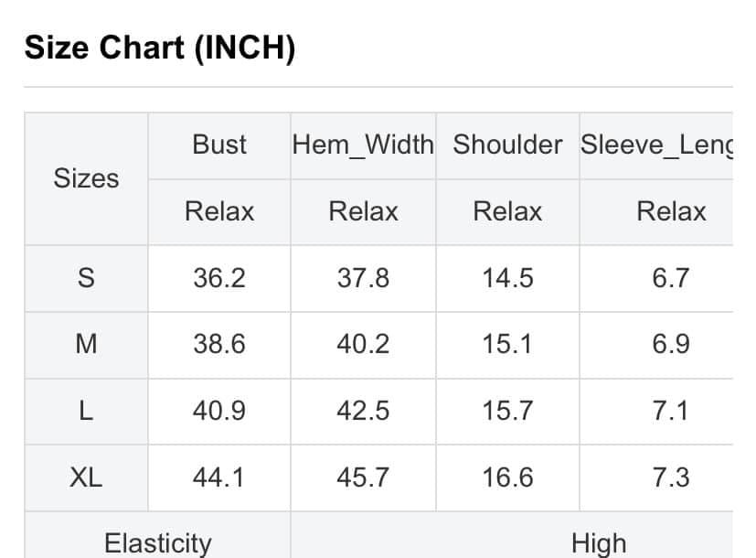Click the Sleeve_Length column header
Screen dimensions: 756x558
656,145
